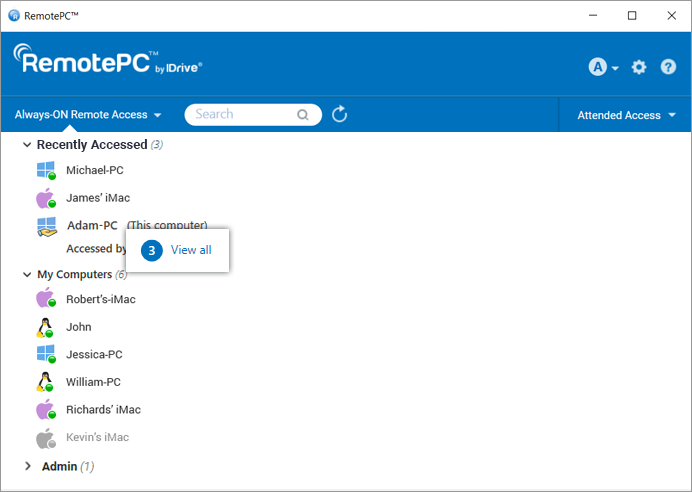The image size is (692, 492).
Task: Click the Admin group label
Action: [60, 466]
